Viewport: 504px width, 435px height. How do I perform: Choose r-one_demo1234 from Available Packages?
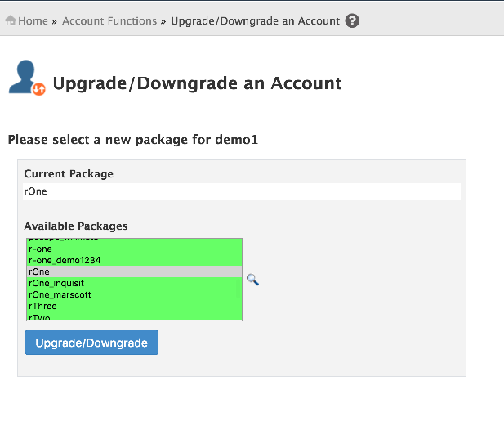[x=65, y=260]
